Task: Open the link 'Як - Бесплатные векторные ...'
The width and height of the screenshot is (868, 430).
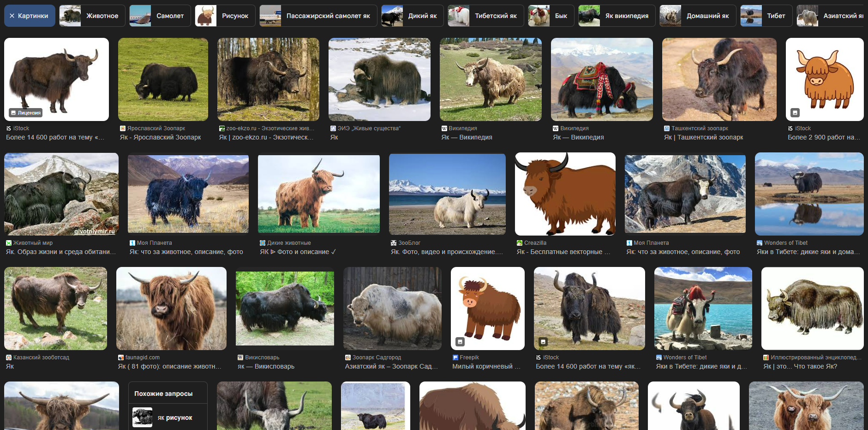Action: click(563, 252)
